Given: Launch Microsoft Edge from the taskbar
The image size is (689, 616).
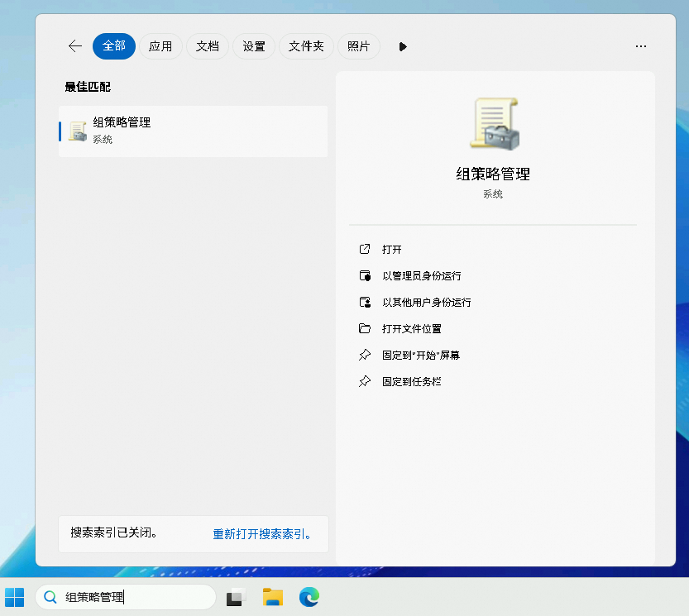Looking at the screenshot, I should 309,597.
